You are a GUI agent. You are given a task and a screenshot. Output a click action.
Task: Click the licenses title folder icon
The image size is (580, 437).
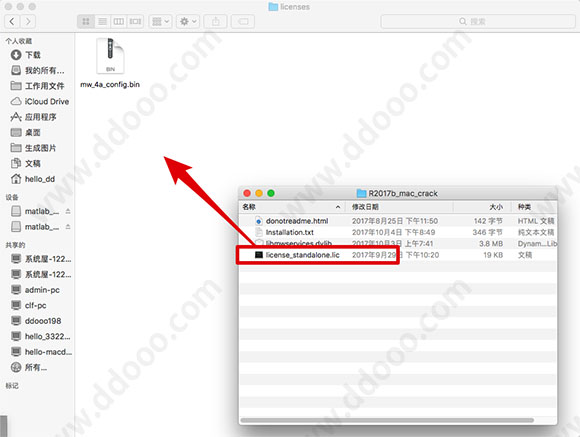coord(273,7)
